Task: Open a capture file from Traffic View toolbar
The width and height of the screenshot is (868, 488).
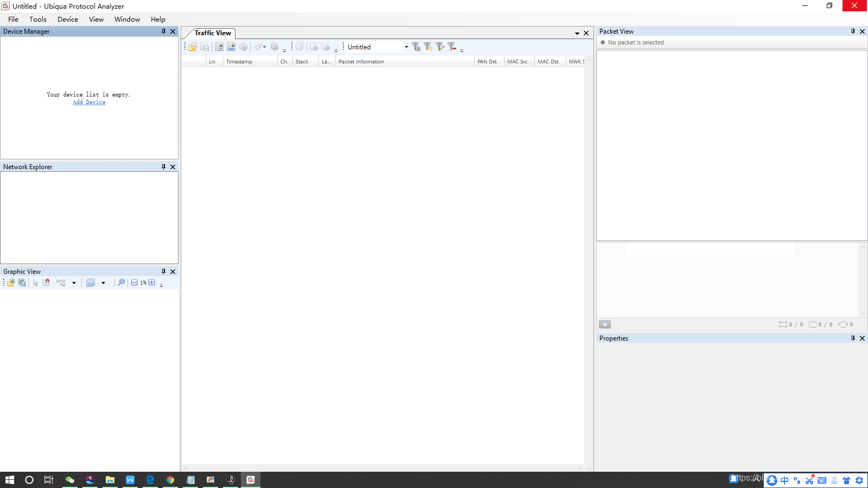Action: (x=193, y=47)
